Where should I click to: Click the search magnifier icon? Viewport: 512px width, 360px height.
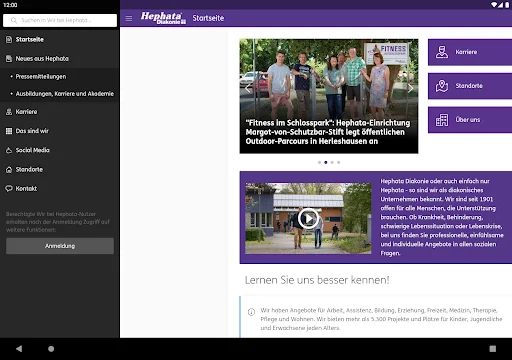[14, 20]
